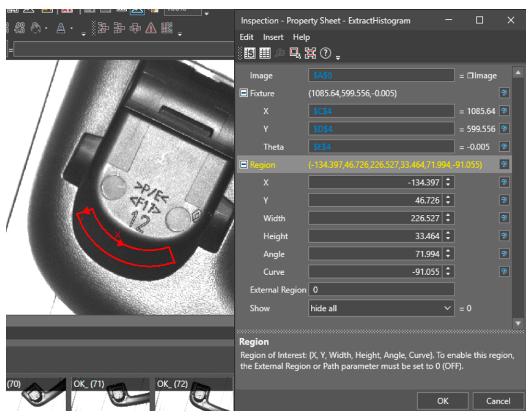Click the Cancel button
Screen dimensions: 532x419
tap(498, 401)
